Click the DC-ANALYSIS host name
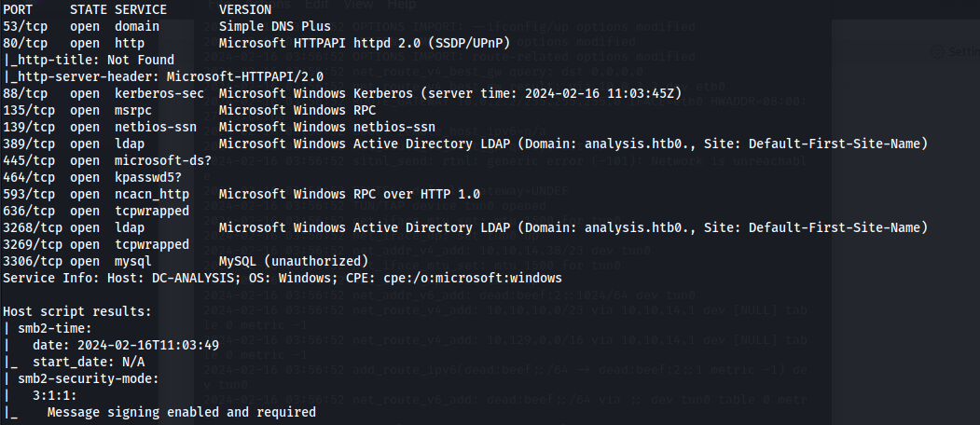This screenshot has width=980, height=425. 193,278
